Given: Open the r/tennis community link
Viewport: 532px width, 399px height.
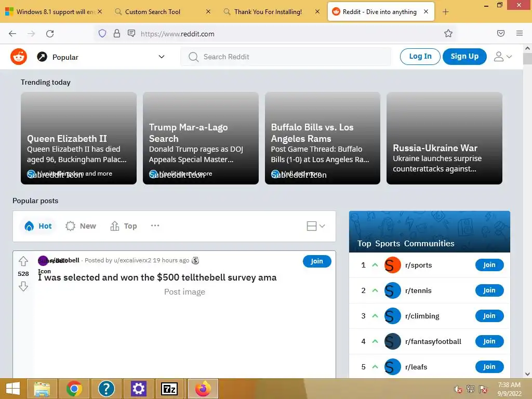Looking at the screenshot, I should click(418, 290).
